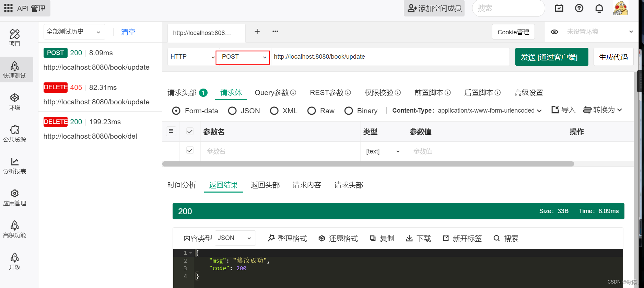The width and height of the screenshot is (644, 288).
Task: Click the calendar check-in icon in top bar
Action: 559,8
